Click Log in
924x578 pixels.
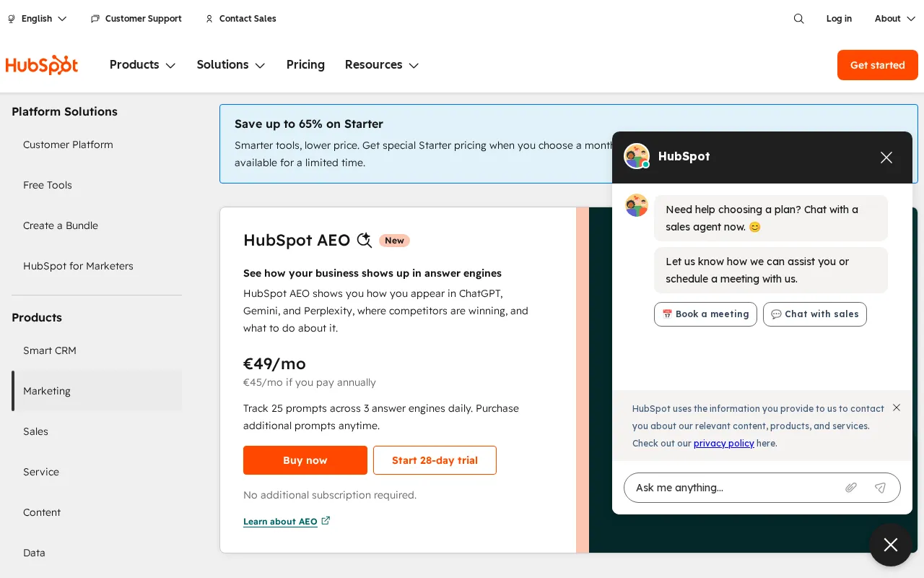[839, 19]
